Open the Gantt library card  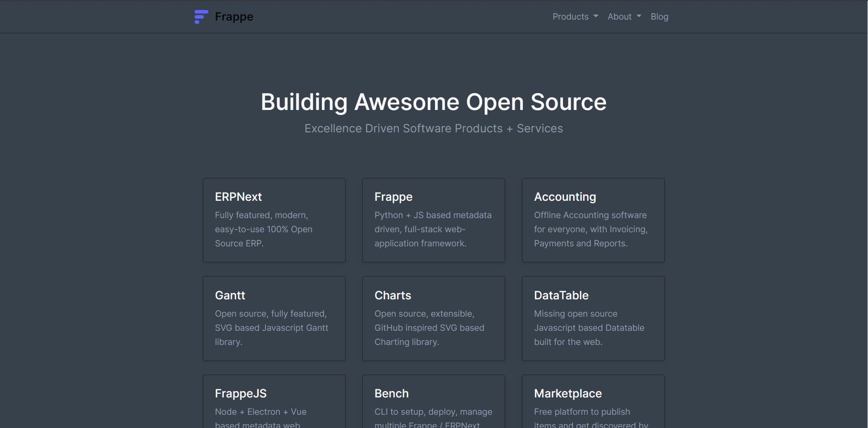click(274, 318)
